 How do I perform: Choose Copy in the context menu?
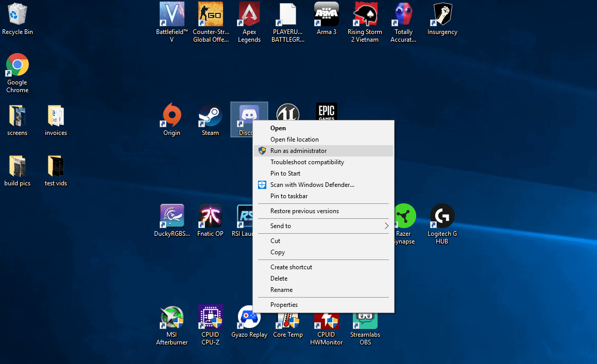(x=323, y=252)
